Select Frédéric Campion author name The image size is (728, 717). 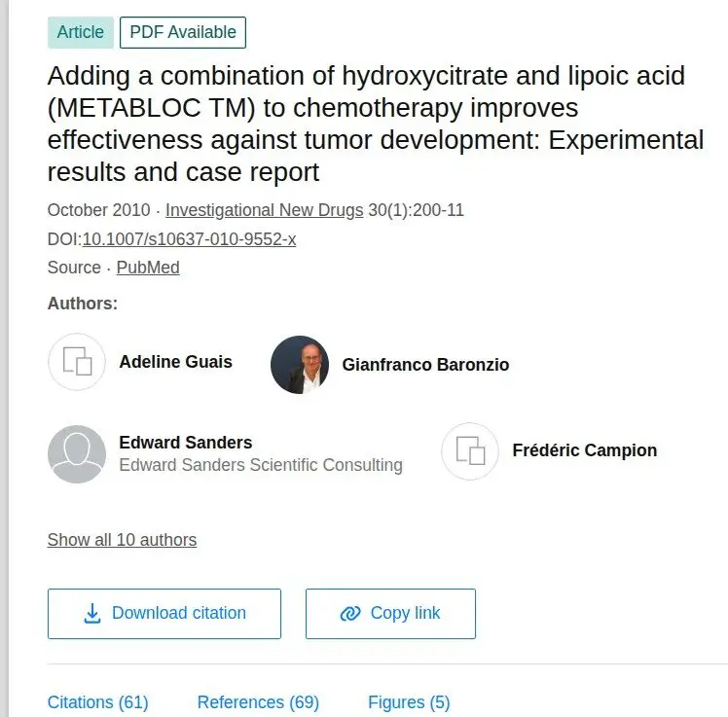point(585,450)
